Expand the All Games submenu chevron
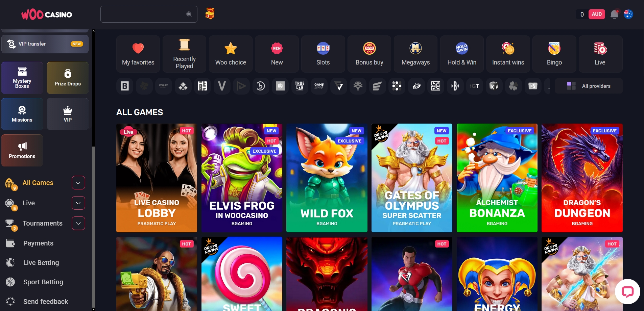 click(x=78, y=183)
